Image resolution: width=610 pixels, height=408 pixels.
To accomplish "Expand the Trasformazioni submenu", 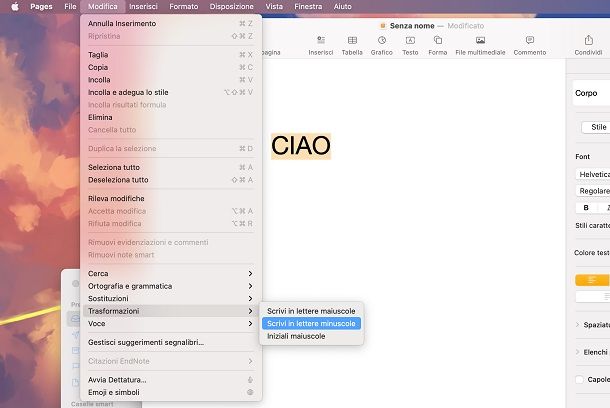I will pos(170,311).
